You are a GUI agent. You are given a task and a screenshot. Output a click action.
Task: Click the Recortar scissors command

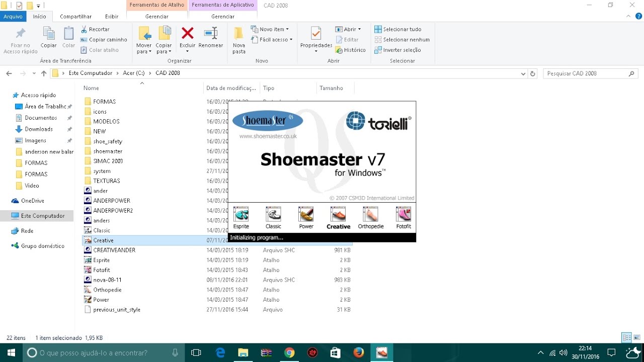pos(95,29)
